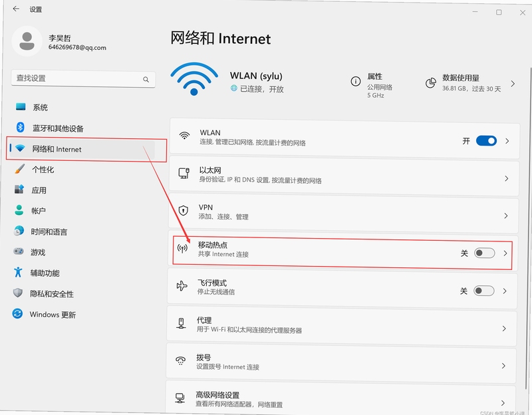The height and width of the screenshot is (415, 532).
Task: Select 隐私和安全性 in the sidebar
Action: (x=52, y=294)
